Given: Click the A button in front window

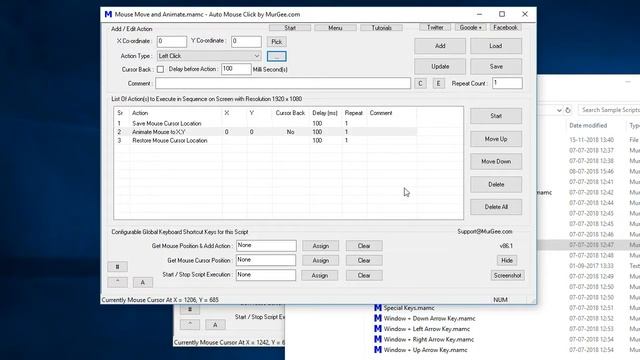Looking at the screenshot, I should click(x=142, y=282).
